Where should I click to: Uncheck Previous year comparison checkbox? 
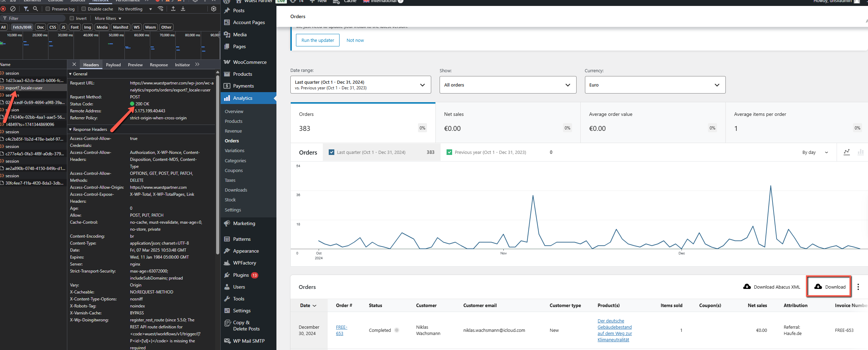(449, 152)
